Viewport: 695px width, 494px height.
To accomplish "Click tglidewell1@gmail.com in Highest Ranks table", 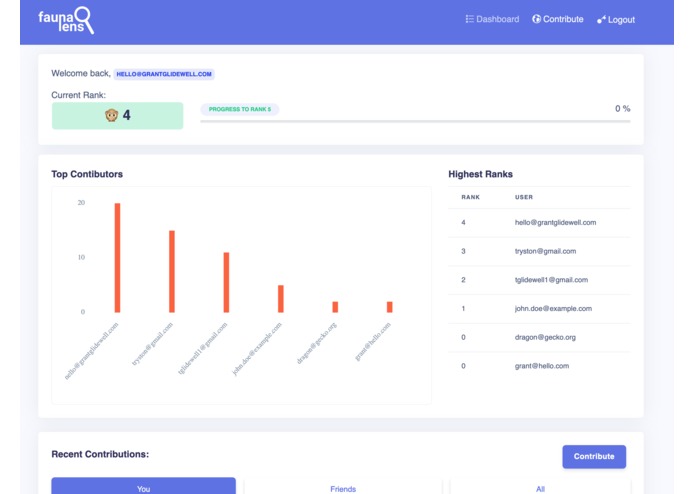I will click(x=551, y=280).
